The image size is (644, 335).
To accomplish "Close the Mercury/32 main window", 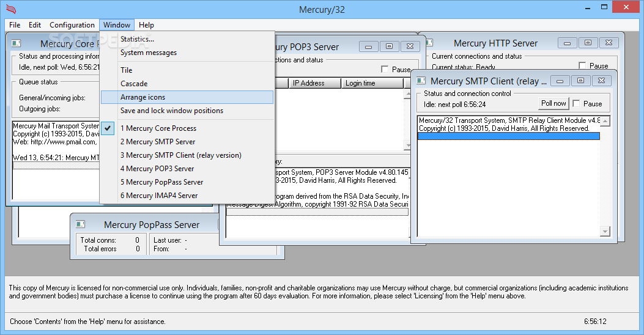I will click(x=626, y=7).
